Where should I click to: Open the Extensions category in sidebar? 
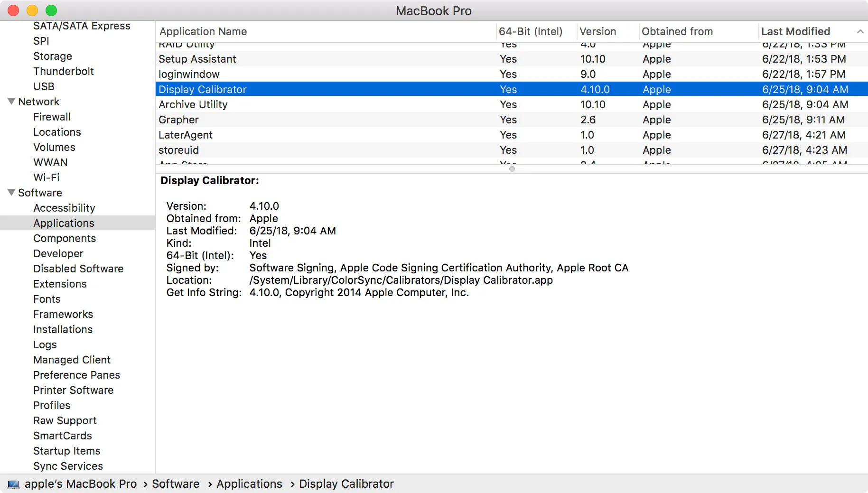coord(60,284)
